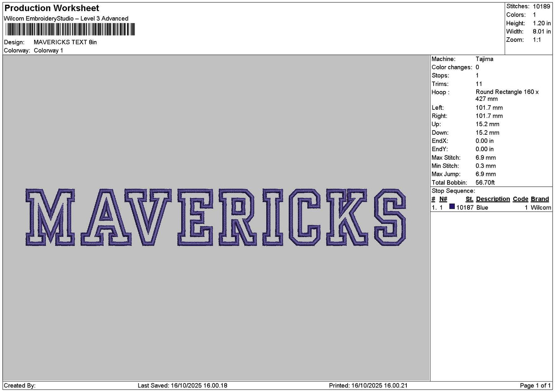The height and width of the screenshot is (392, 555).
Task: Click the Code column header
Action: (x=520, y=199)
